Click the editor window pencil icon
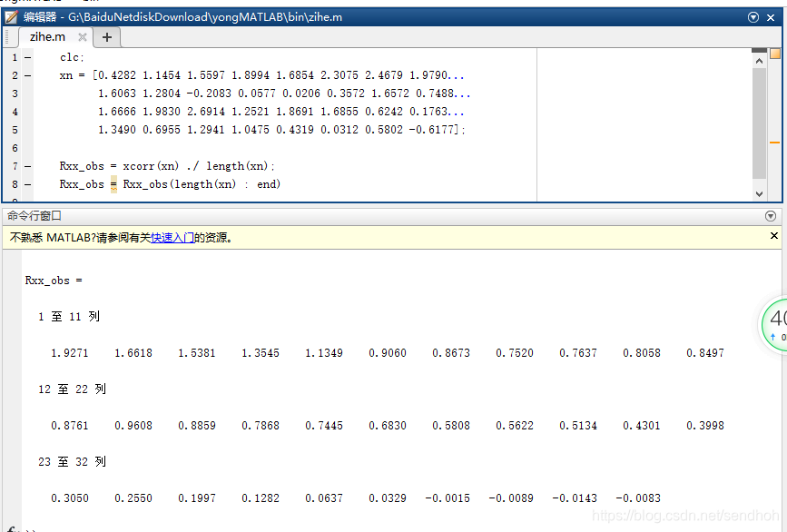Screen dimensions: 787x532 (x=11, y=17)
